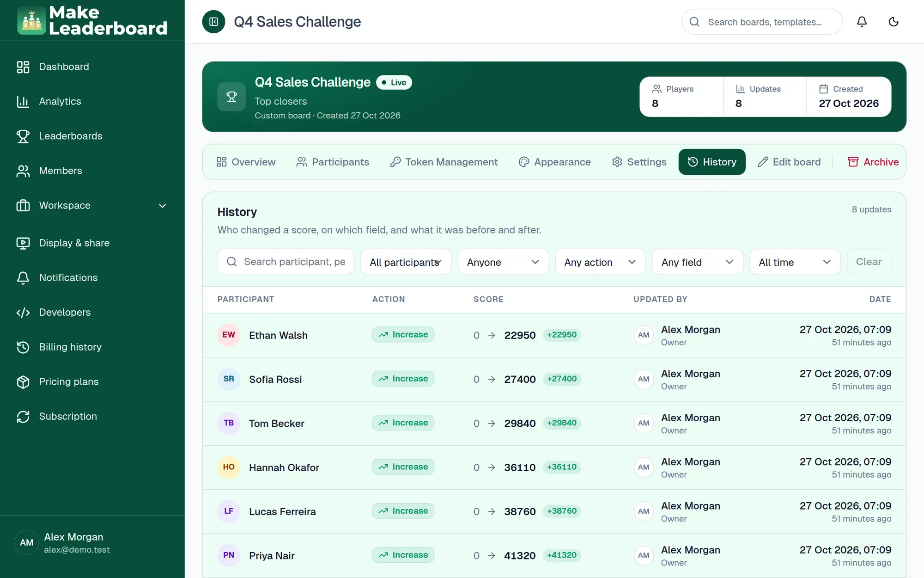924x578 pixels.
Task: Click the Billing history clock icon
Action: 23,347
